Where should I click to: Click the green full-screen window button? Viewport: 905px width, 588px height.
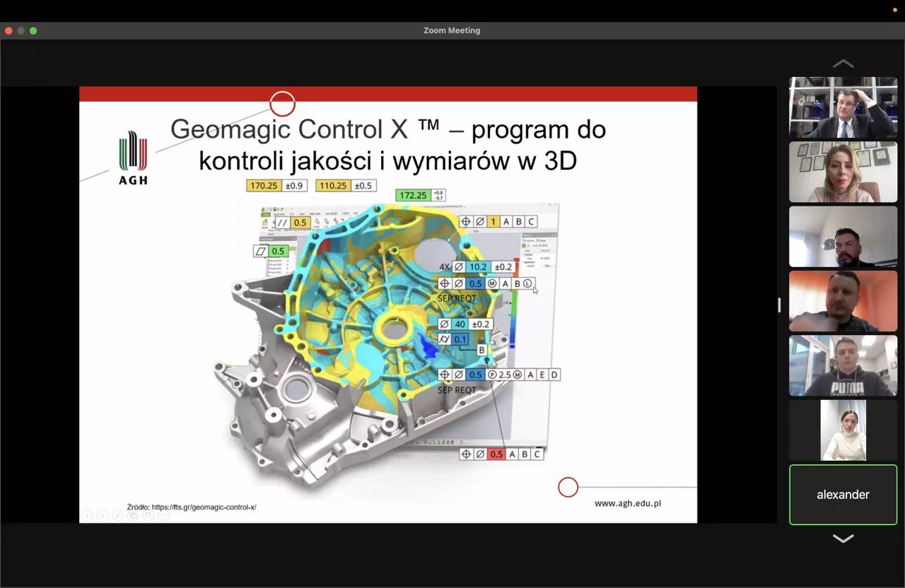coord(33,30)
